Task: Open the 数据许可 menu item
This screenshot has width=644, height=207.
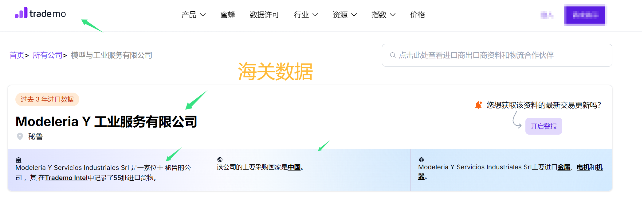Action: tap(265, 15)
